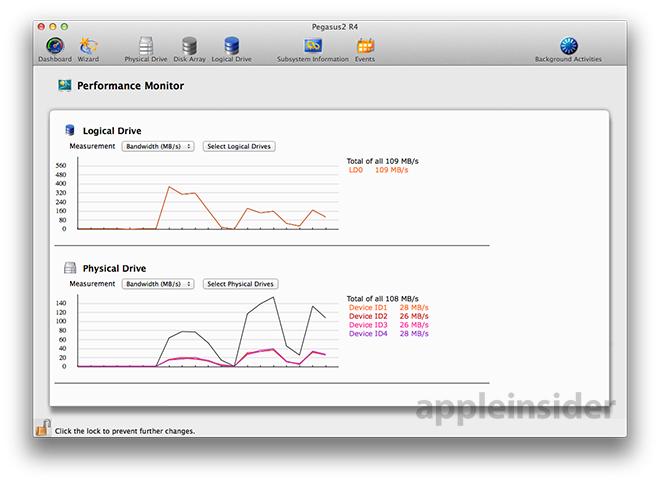Click Select Logical Drives button
660x483 pixels.
point(239,146)
